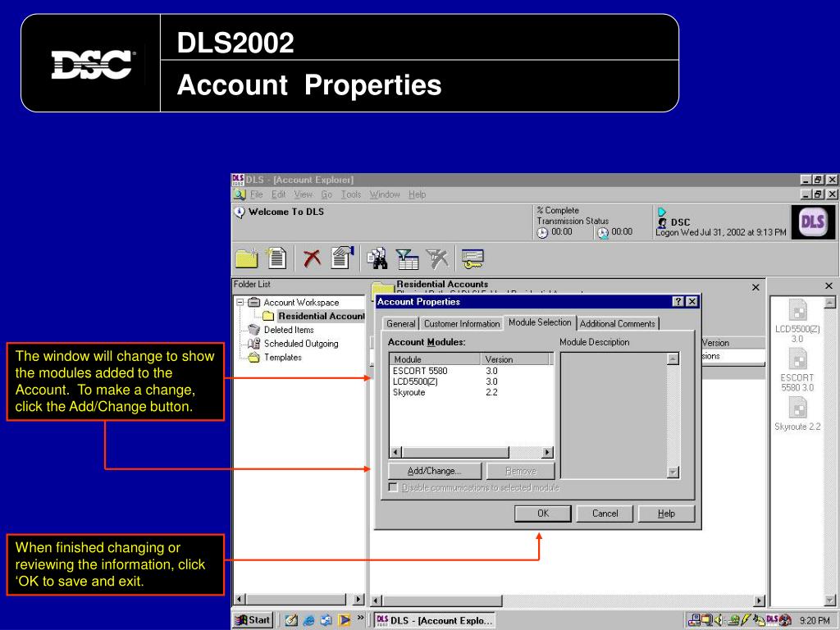Click the Module column header
This screenshot has width=840, height=630.
pos(435,359)
